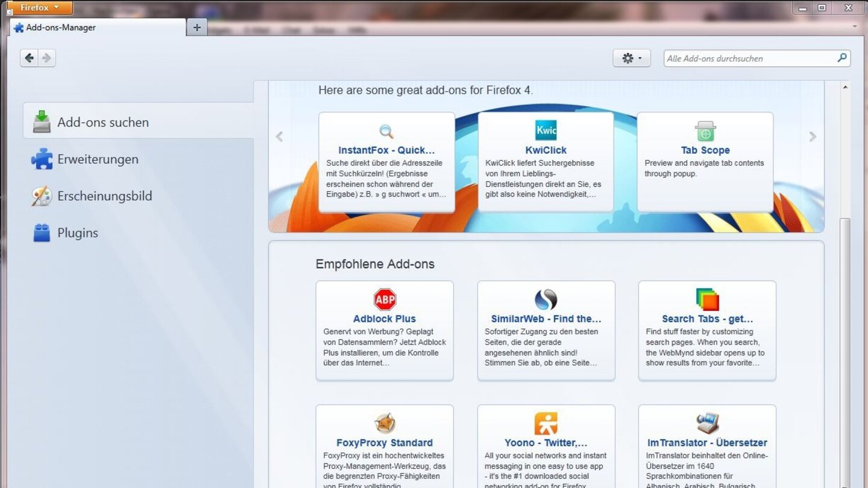Open the Erweiterungen category

pos(139,159)
